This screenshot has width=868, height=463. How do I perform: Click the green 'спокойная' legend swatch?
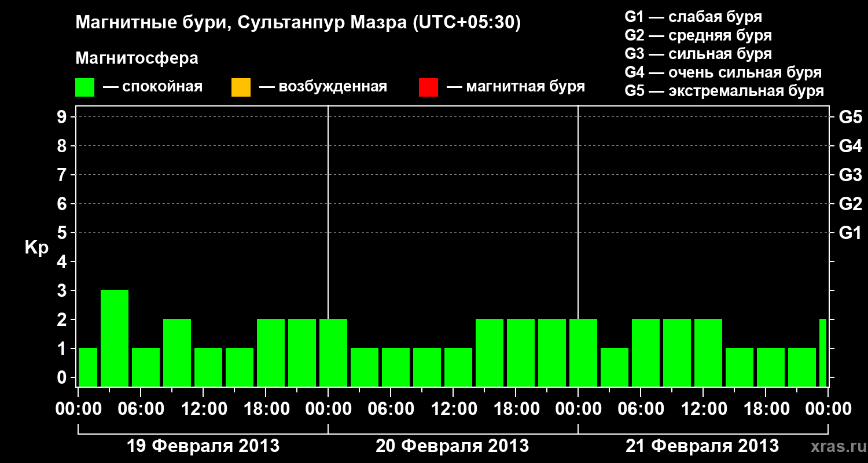tap(85, 87)
